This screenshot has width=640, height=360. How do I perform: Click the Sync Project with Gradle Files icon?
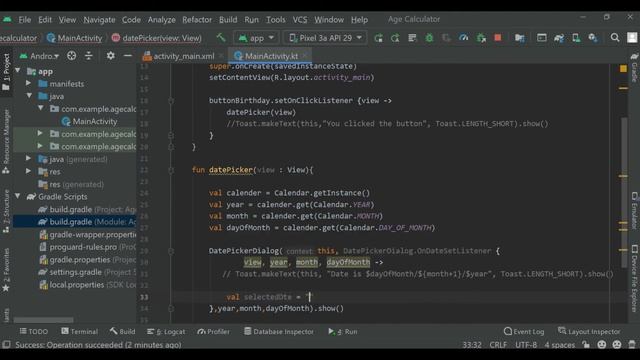click(559, 38)
